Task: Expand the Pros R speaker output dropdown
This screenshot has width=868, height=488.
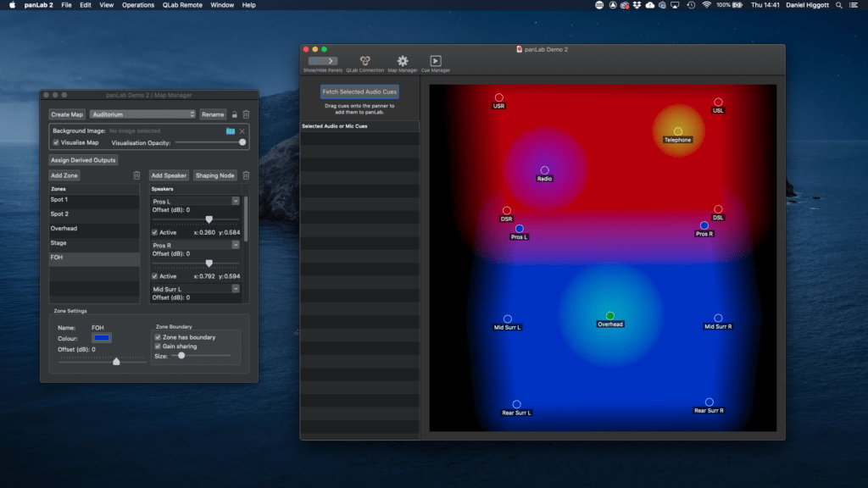Action: coord(236,245)
